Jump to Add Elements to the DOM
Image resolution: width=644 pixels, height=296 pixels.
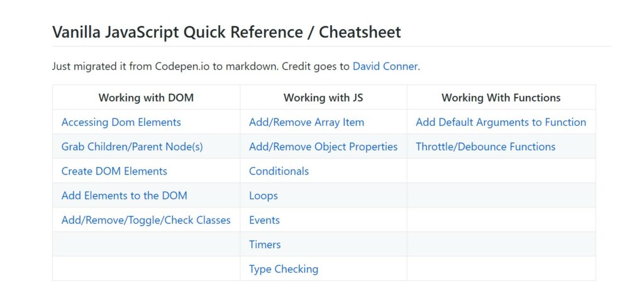click(x=125, y=195)
